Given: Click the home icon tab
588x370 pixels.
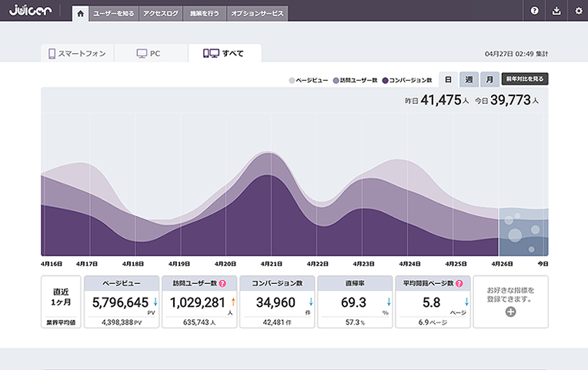Looking at the screenshot, I should pos(80,13).
